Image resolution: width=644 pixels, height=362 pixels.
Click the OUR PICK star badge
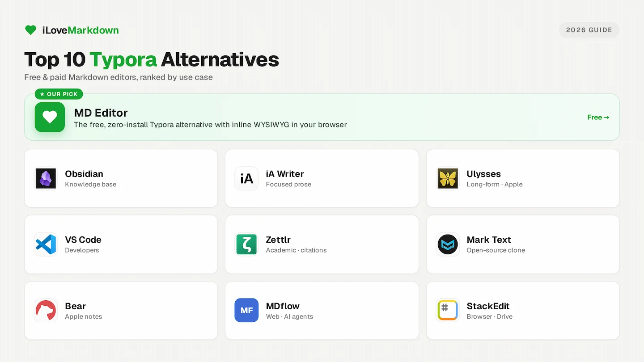(59, 94)
